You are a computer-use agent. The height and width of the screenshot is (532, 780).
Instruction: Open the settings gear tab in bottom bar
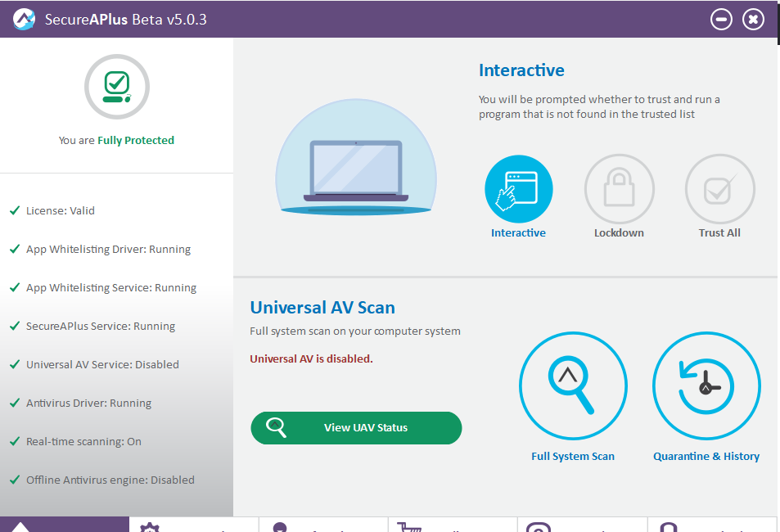(x=194, y=525)
